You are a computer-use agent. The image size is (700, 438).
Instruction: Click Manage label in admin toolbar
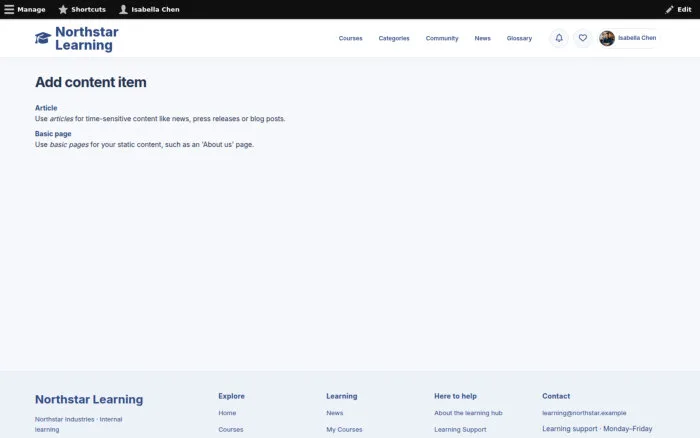(x=31, y=9)
